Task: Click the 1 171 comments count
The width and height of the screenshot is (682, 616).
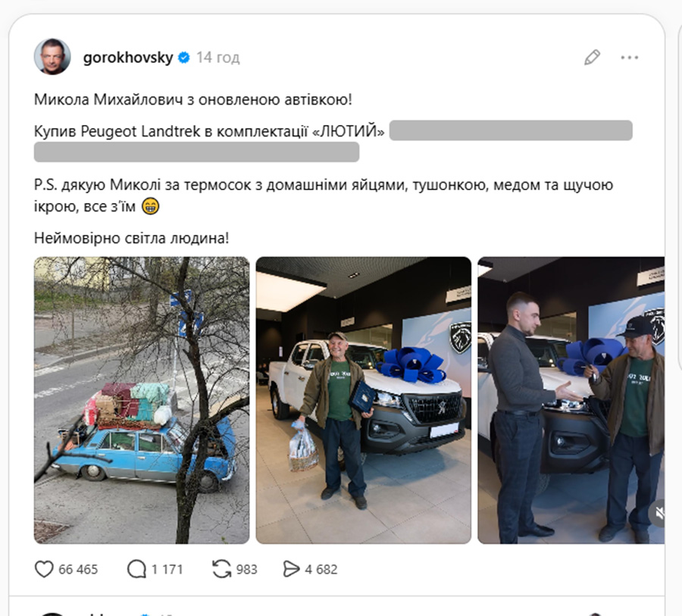Action: click(167, 570)
